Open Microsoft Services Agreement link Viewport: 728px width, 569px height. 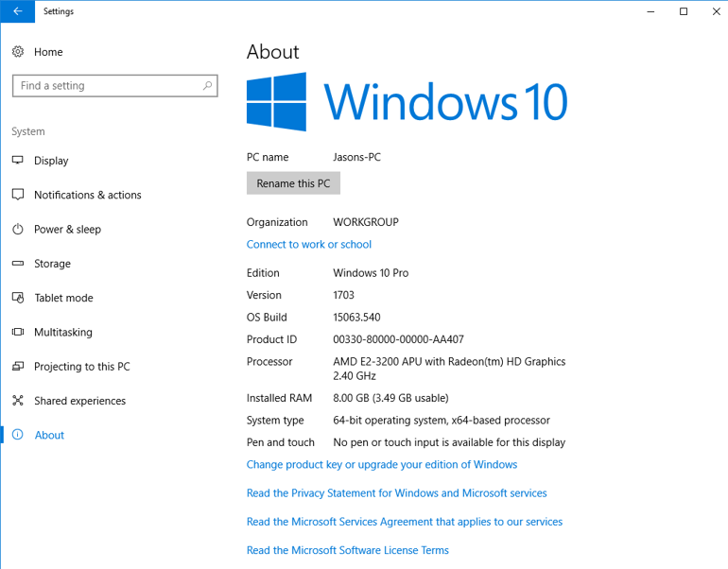[404, 522]
